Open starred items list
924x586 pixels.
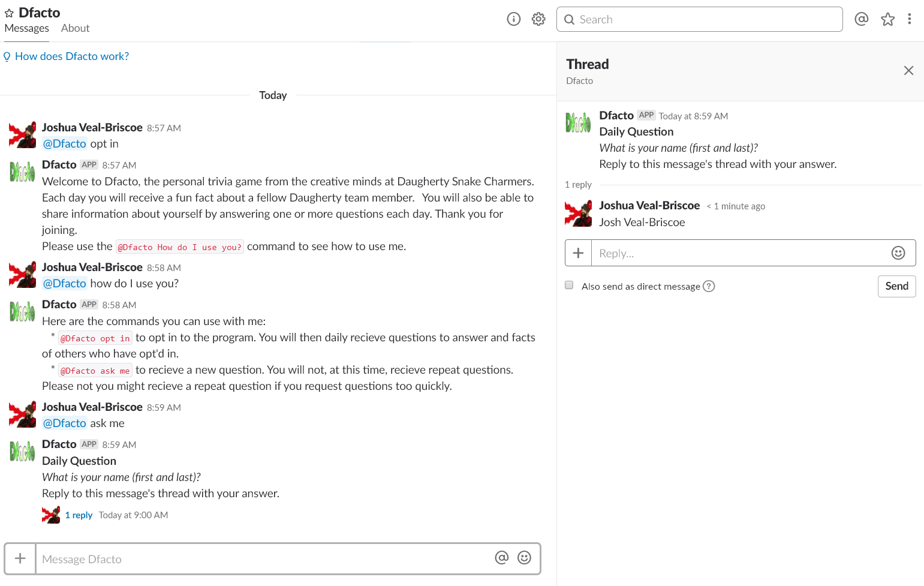click(887, 19)
